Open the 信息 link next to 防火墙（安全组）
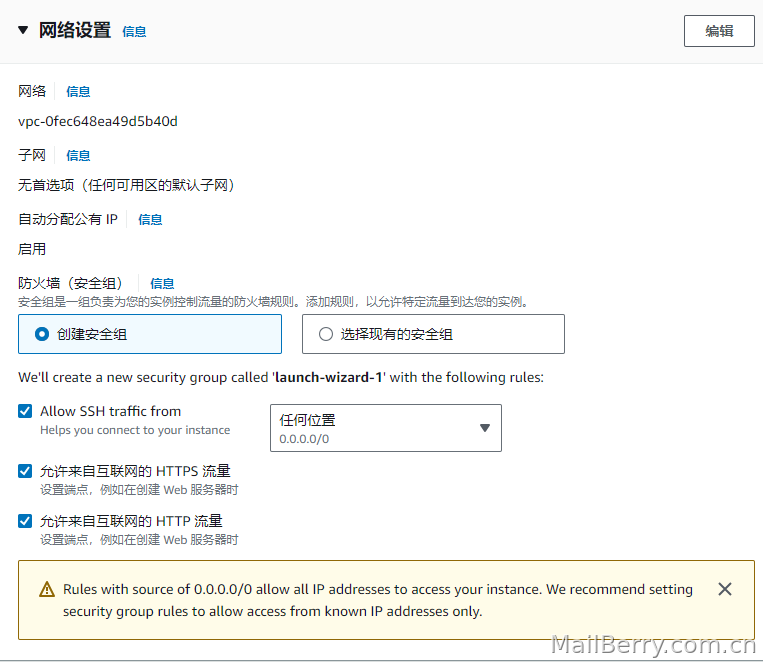 click(162, 284)
